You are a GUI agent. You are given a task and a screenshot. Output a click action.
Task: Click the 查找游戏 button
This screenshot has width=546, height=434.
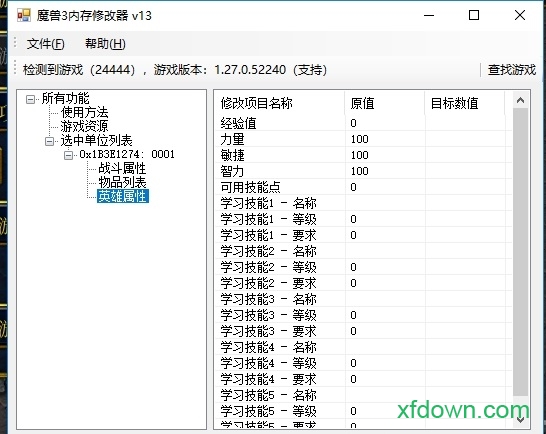[511, 70]
